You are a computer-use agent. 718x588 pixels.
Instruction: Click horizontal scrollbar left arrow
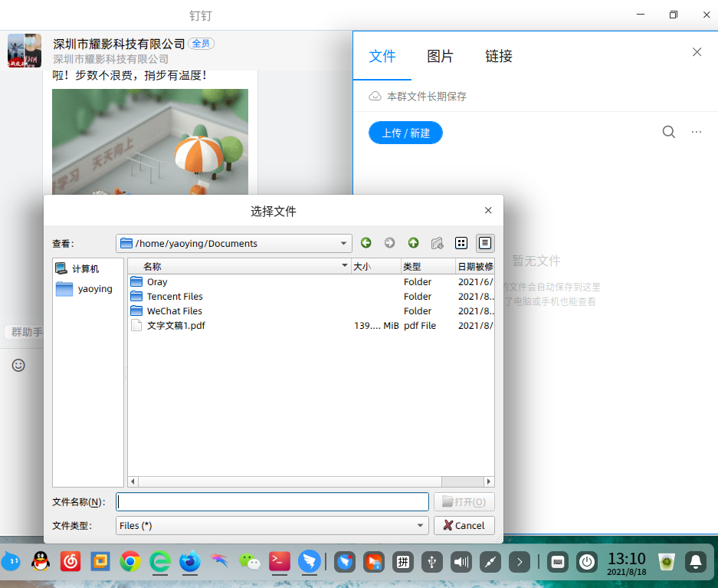tap(133, 481)
